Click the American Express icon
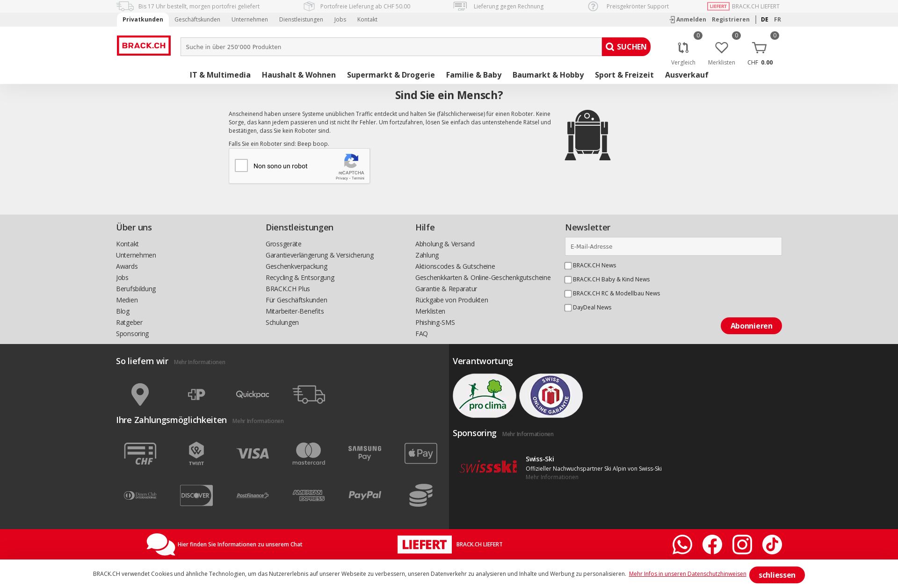Screen dimensions: 898x588 point(309,495)
